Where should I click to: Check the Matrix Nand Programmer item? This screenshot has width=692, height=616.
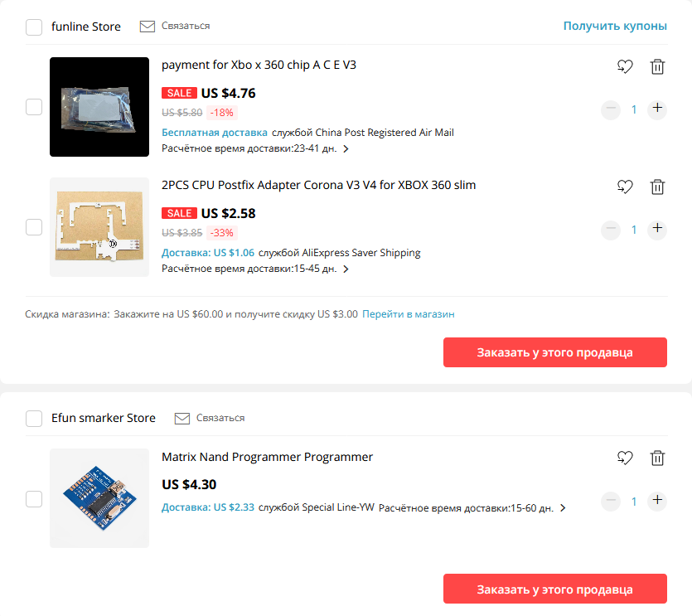click(x=34, y=499)
